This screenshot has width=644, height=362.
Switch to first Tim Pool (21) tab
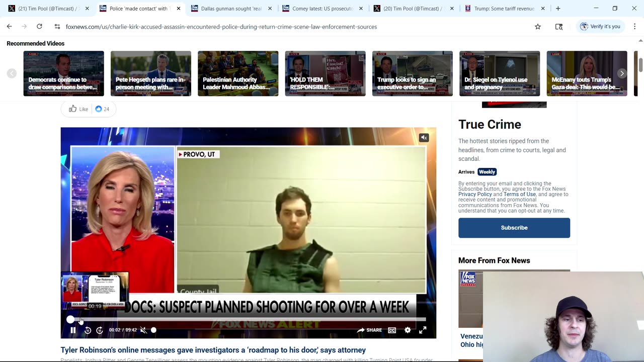pyautogui.click(x=48, y=9)
